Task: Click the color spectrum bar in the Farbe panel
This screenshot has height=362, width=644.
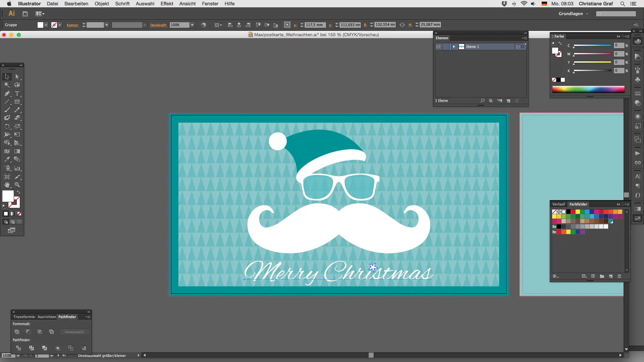Action: click(x=588, y=89)
